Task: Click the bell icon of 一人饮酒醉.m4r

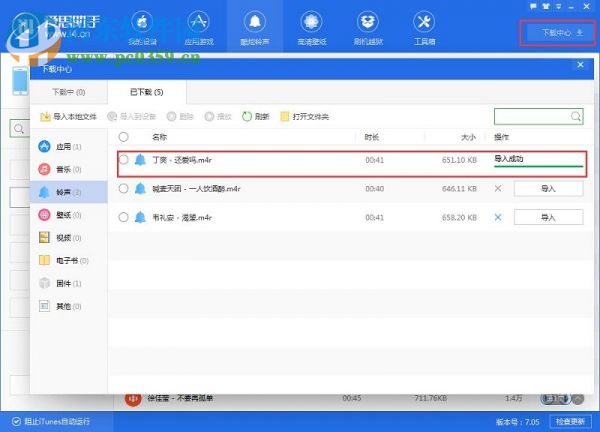Action: point(140,189)
